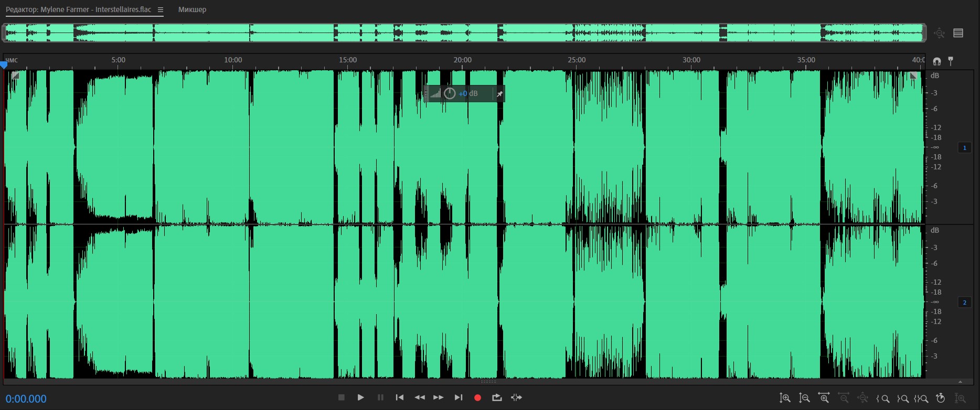
Task: Click the 0:00.000 timecode display
Action: [x=26, y=399]
